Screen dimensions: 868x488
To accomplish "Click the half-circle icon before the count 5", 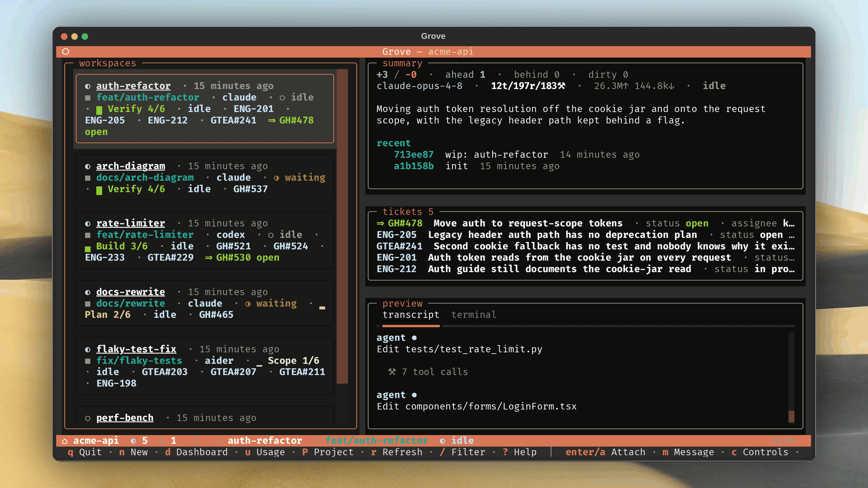I will 133,441.
